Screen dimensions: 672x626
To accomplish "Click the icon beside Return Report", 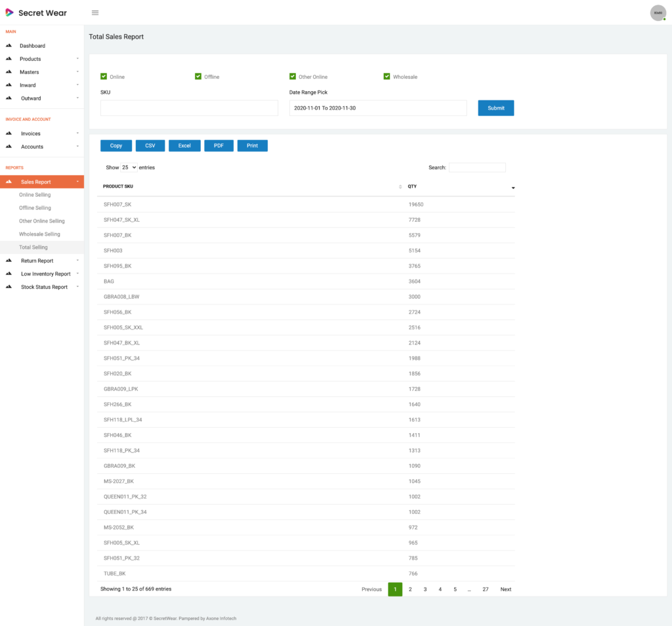I will (9, 261).
